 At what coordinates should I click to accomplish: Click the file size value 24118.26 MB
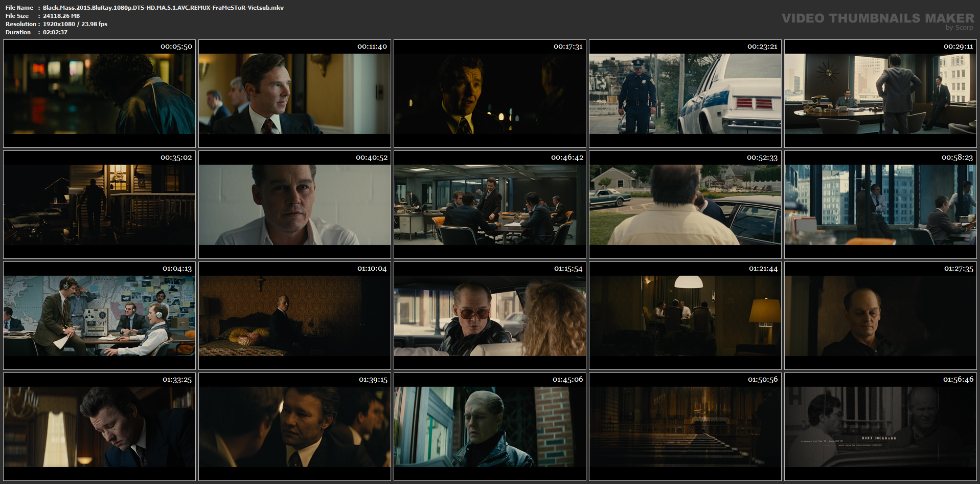tap(61, 16)
